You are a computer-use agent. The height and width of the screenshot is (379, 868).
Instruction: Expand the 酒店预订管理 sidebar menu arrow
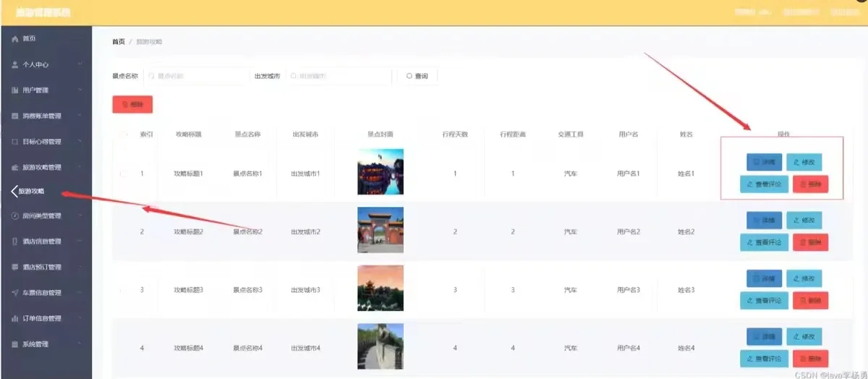(80, 267)
